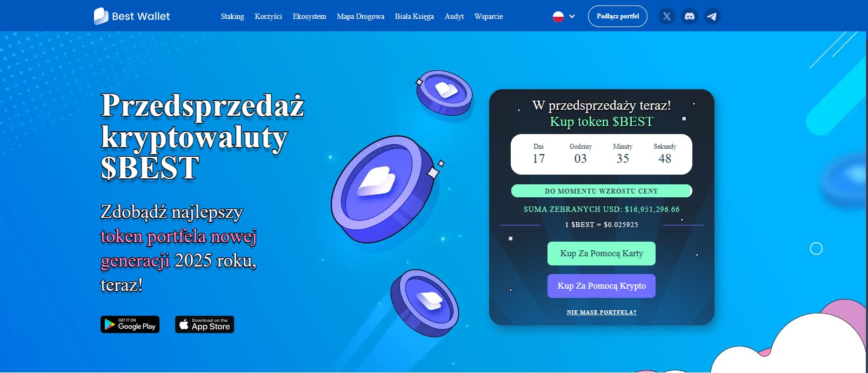868x373 pixels.
Task: Click the Do momentu wzrostu ceny progress bar
Action: tap(602, 191)
